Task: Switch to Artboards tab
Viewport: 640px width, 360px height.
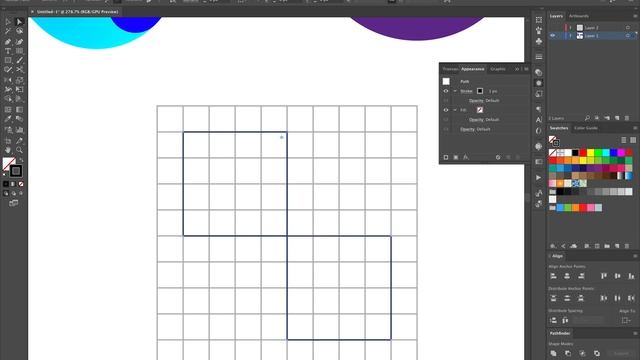Action: pos(579,16)
